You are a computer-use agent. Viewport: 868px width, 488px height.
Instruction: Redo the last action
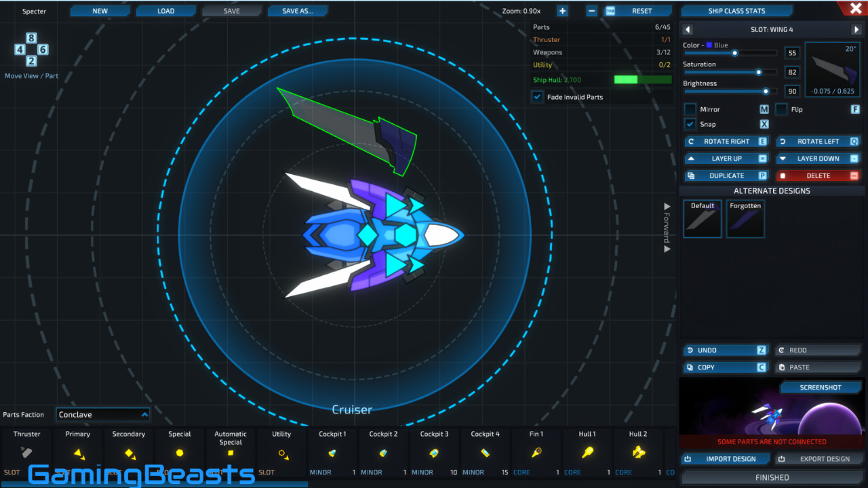click(818, 350)
